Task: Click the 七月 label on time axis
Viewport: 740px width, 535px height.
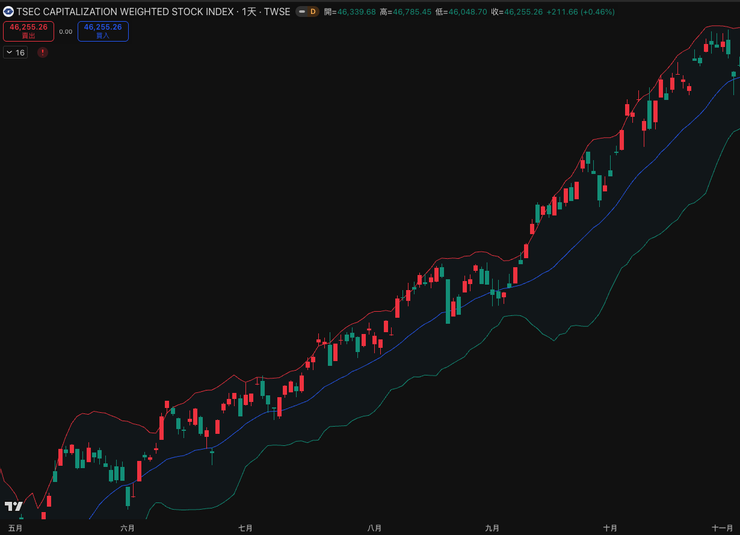Action: [x=245, y=528]
